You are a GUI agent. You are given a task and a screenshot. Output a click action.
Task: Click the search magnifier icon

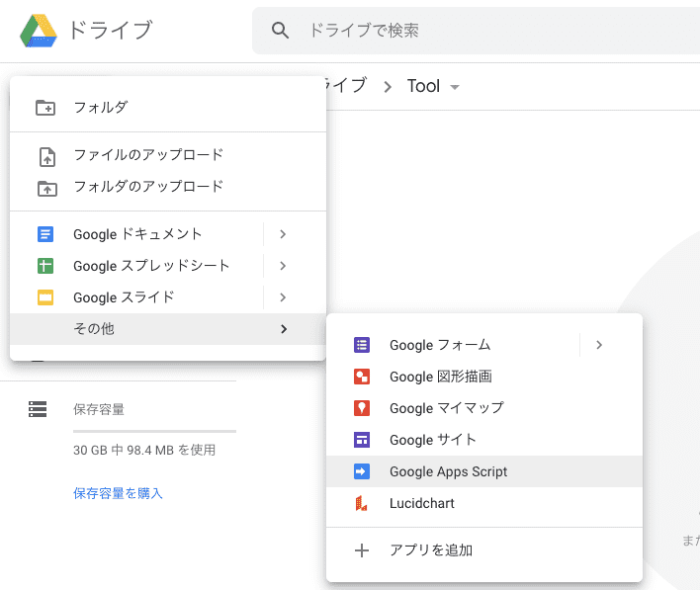tap(280, 31)
